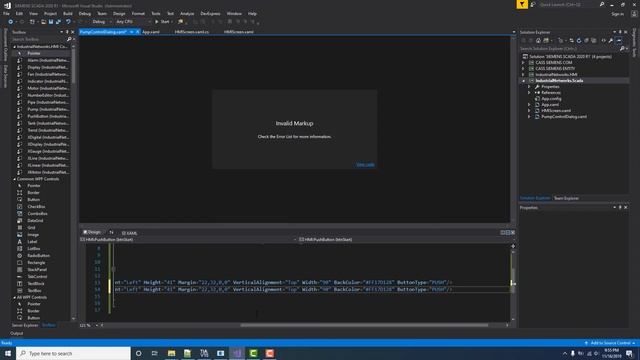This screenshot has width=640, height=360.
Task: Switch to the HMIScreen.xaml.cs document tab
Action: (x=191, y=32)
